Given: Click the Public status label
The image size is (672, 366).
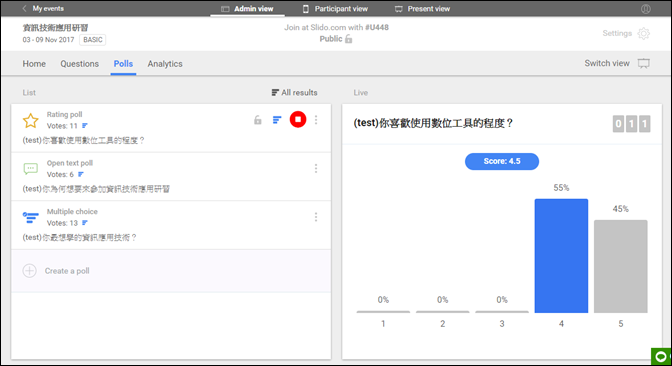Looking at the screenshot, I should [x=331, y=39].
